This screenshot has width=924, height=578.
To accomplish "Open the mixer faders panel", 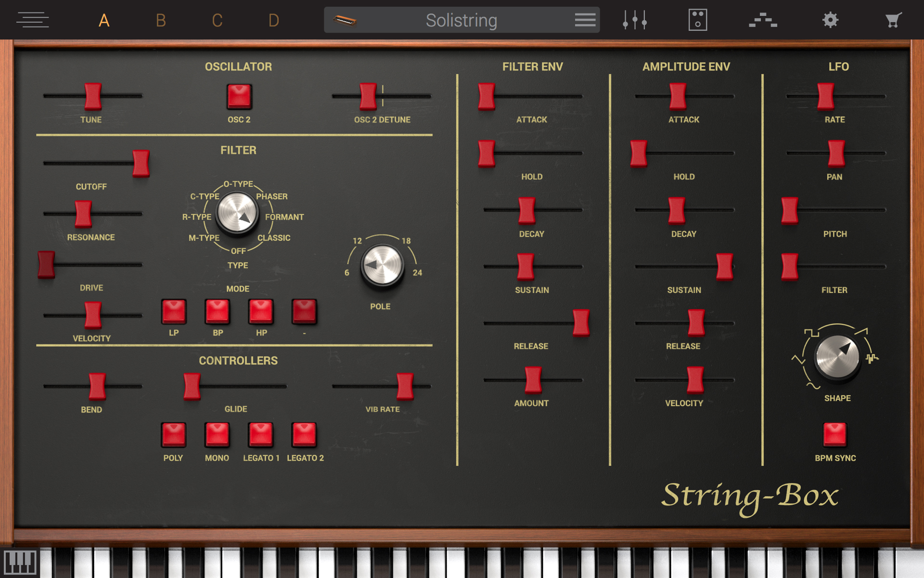I will pos(634,19).
